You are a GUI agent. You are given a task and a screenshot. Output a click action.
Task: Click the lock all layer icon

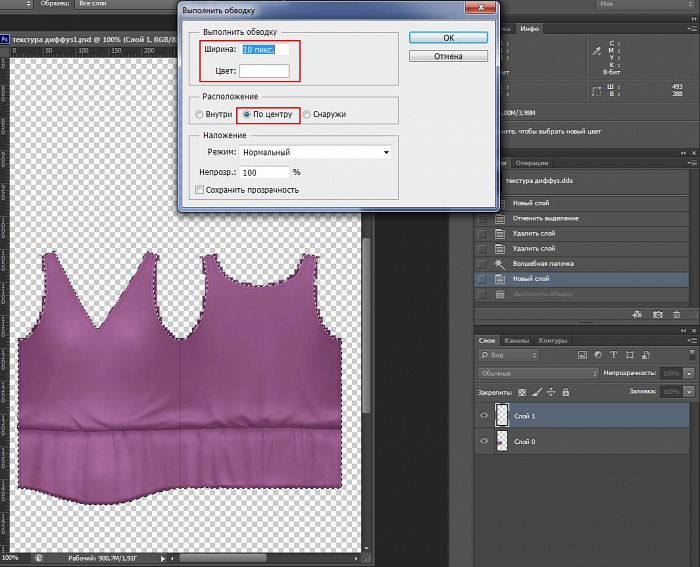pyautogui.click(x=565, y=392)
